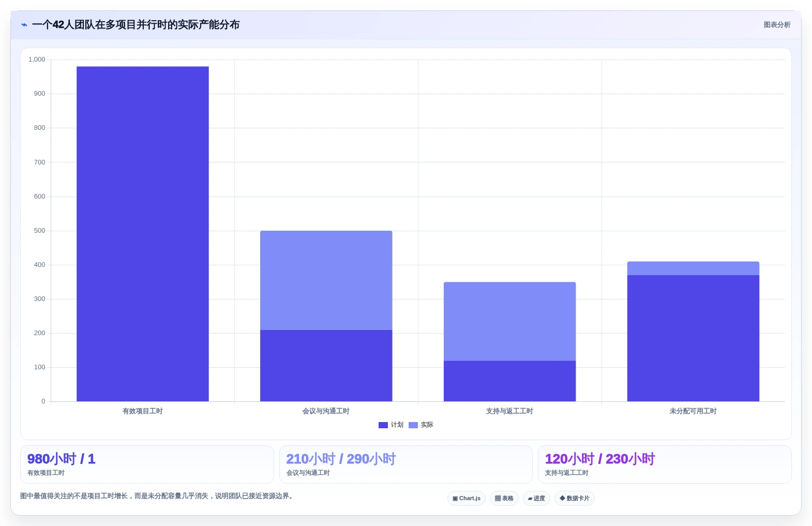812x526 pixels.
Task: Click the 支持与返工工时 actual bar segment
Action: (510, 321)
